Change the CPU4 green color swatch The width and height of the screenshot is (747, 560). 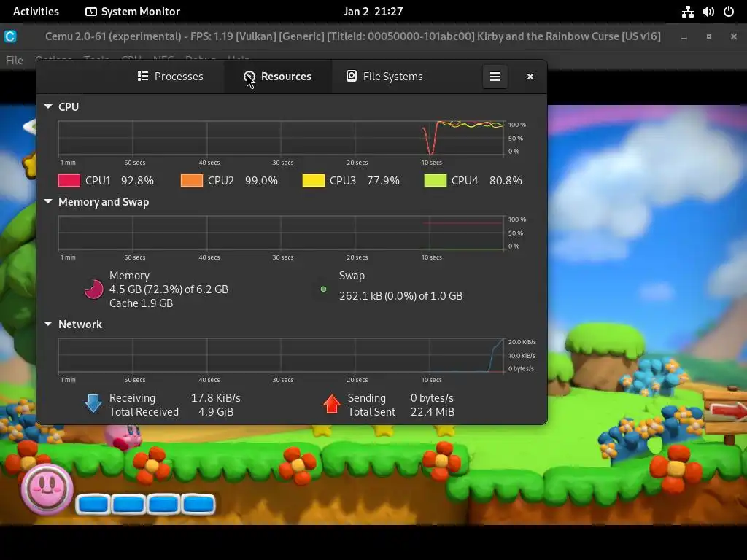436,181
